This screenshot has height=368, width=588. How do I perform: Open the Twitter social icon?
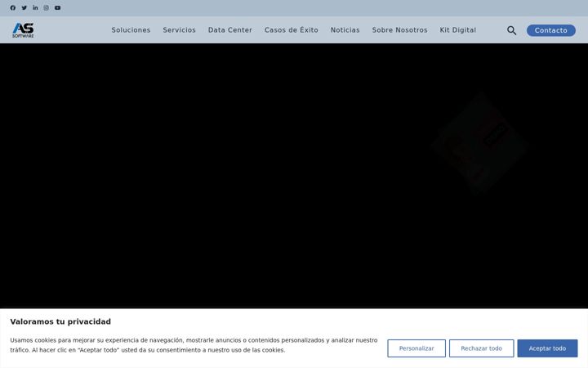tap(24, 7)
